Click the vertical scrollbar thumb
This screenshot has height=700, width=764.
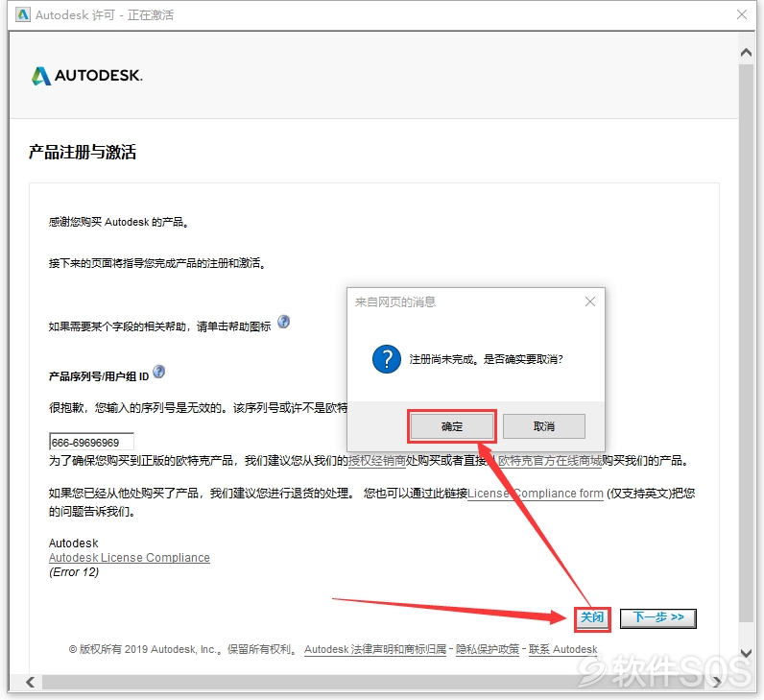[746, 343]
